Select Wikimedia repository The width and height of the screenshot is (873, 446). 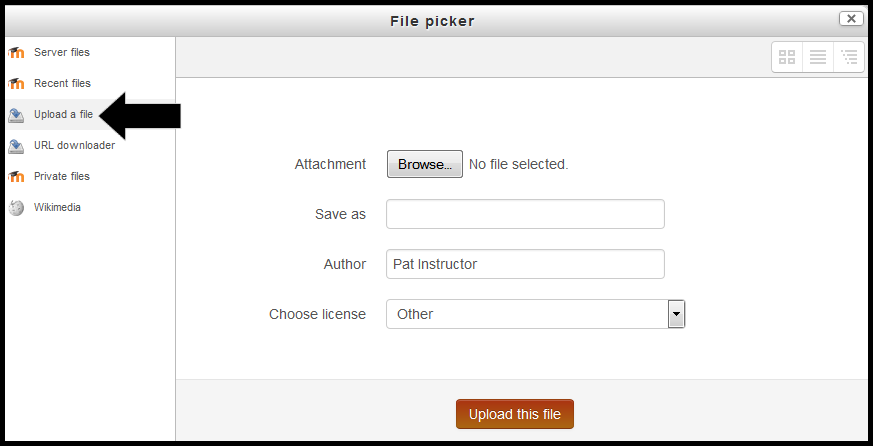(57, 207)
